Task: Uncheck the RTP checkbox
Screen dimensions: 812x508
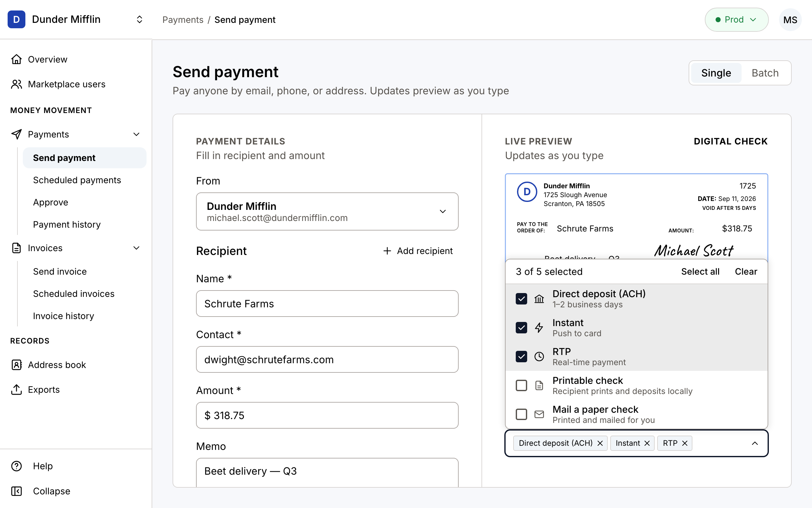Action: pos(521,357)
